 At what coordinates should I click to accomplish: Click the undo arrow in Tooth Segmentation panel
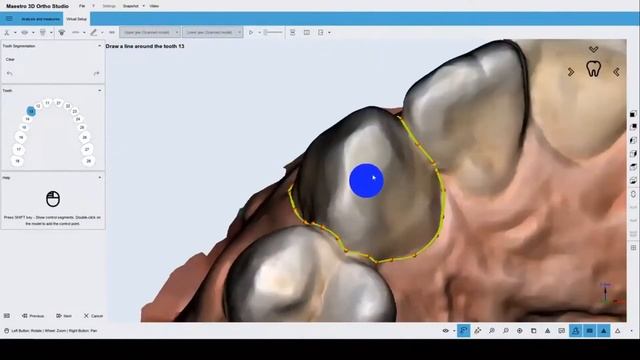coord(9,73)
